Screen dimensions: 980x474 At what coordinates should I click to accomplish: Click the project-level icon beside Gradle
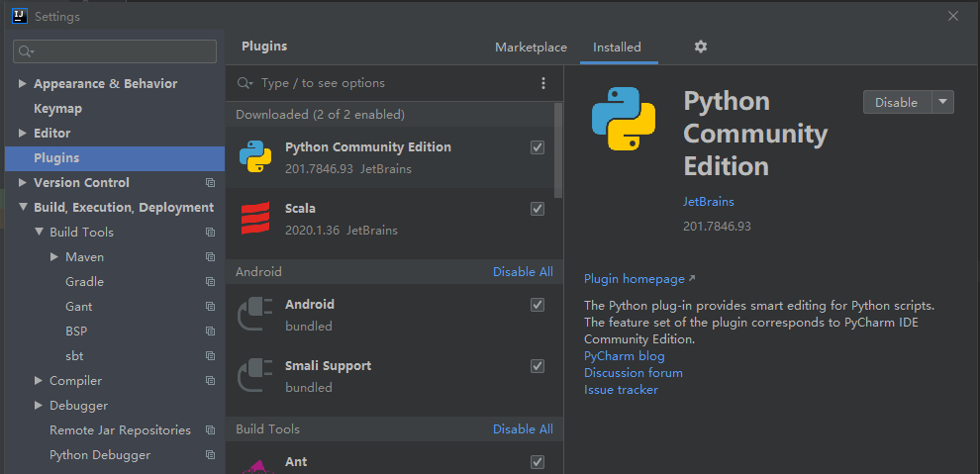pyautogui.click(x=210, y=282)
